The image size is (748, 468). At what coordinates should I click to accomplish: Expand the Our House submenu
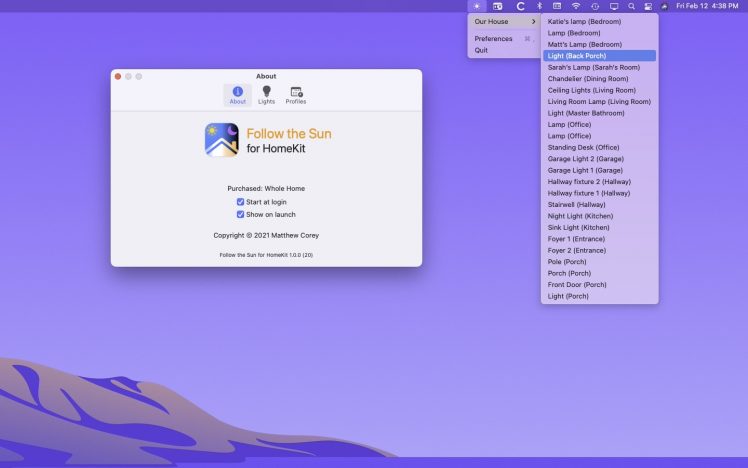click(x=504, y=21)
